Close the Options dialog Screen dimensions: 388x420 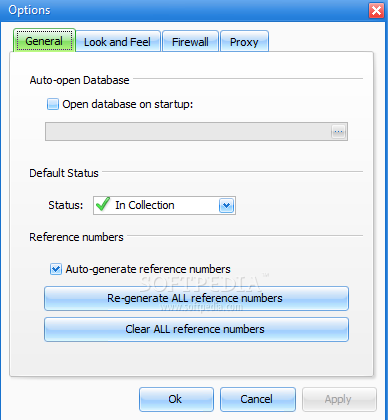coord(376,11)
